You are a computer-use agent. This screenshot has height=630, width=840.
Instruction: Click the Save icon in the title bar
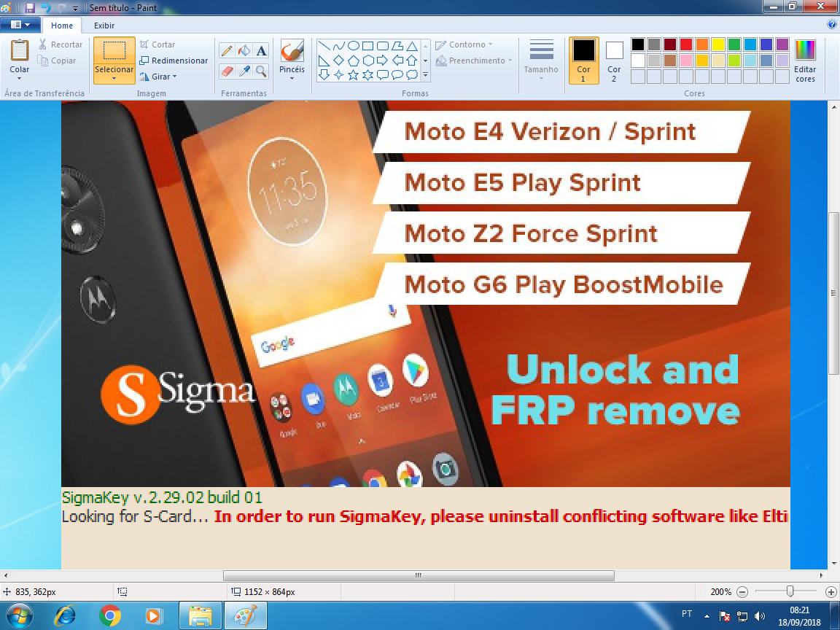pyautogui.click(x=29, y=7)
